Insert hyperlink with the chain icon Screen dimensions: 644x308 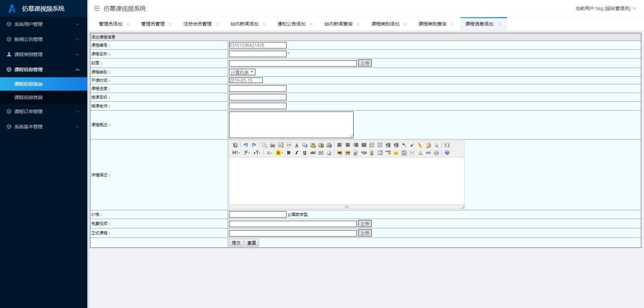[428, 153]
